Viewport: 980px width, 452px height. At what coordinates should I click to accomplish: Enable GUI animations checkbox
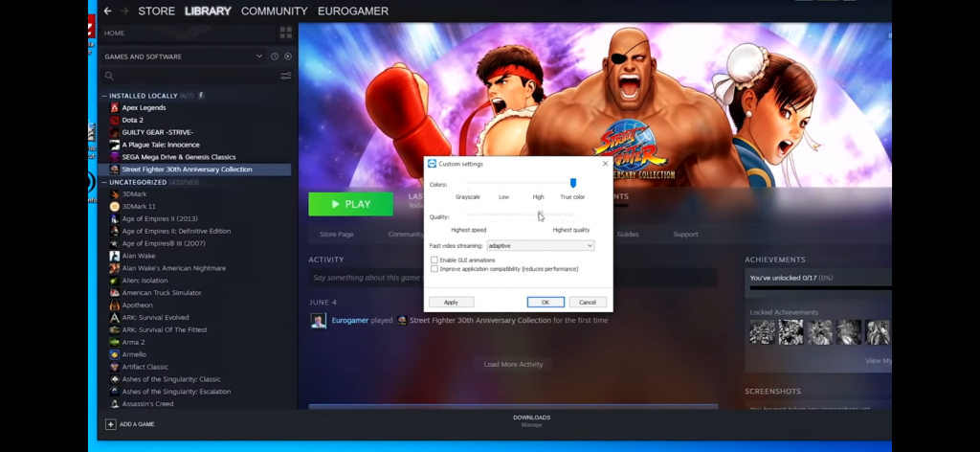coord(434,260)
